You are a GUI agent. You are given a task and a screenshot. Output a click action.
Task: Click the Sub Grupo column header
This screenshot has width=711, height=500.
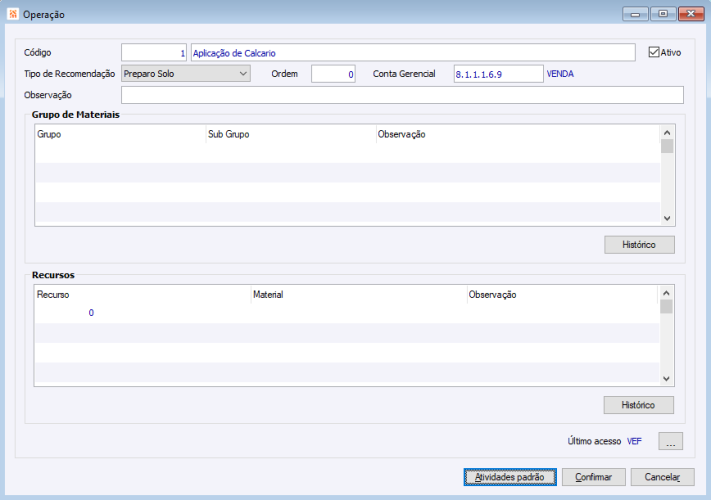tap(291, 134)
